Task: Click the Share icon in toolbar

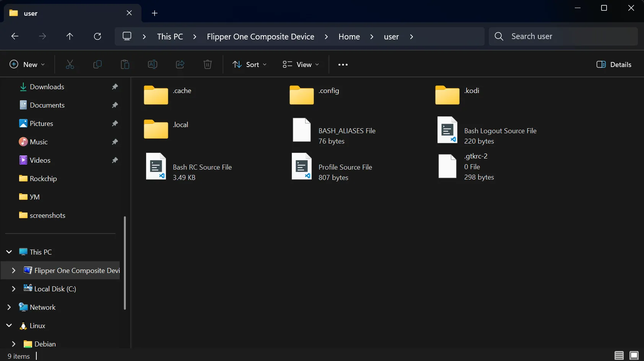Action: pyautogui.click(x=180, y=64)
